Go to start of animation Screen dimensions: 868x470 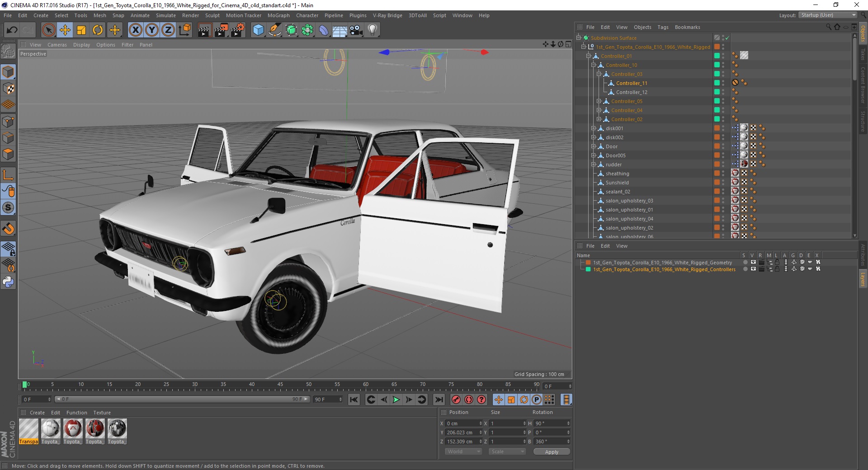click(x=354, y=399)
